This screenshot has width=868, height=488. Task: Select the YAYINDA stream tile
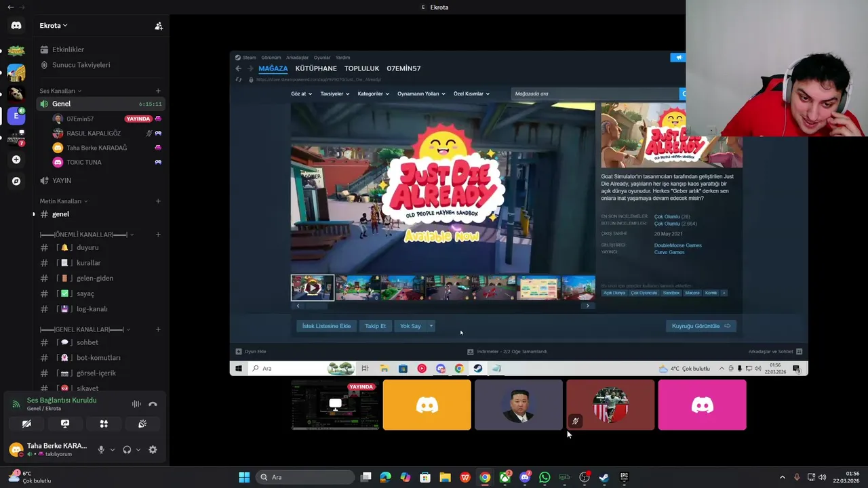click(x=335, y=405)
